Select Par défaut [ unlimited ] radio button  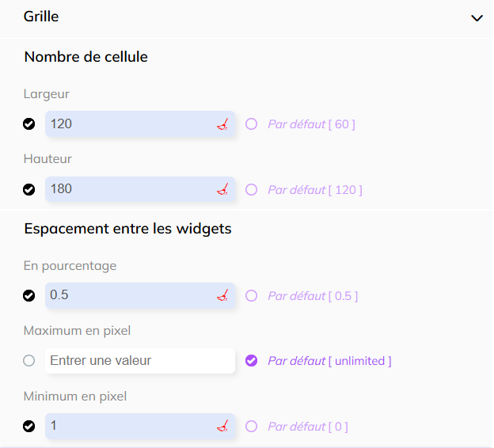252,361
